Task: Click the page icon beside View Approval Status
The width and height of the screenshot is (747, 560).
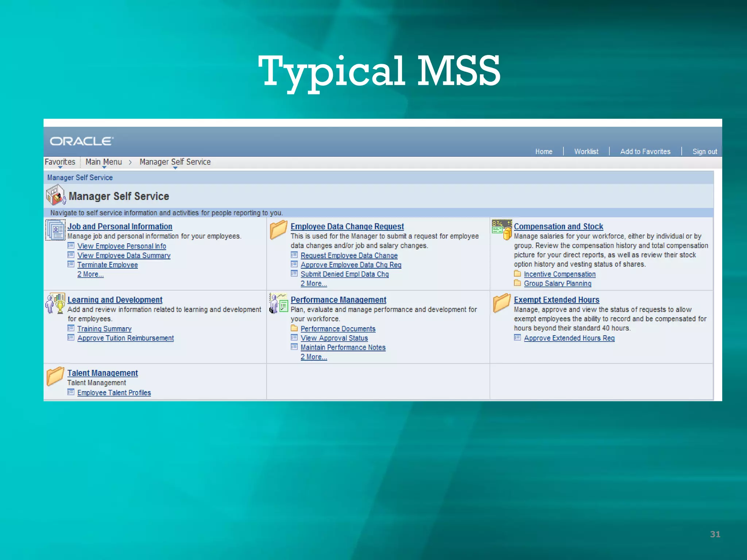Action: pyautogui.click(x=294, y=338)
